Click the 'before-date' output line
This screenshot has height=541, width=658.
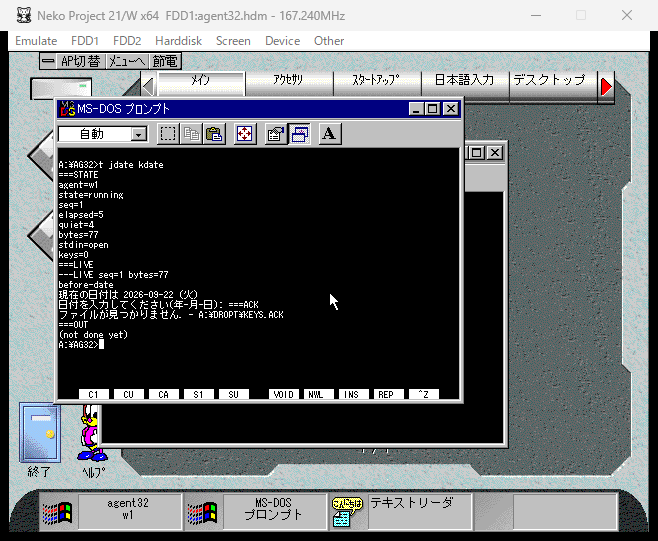click(86, 285)
